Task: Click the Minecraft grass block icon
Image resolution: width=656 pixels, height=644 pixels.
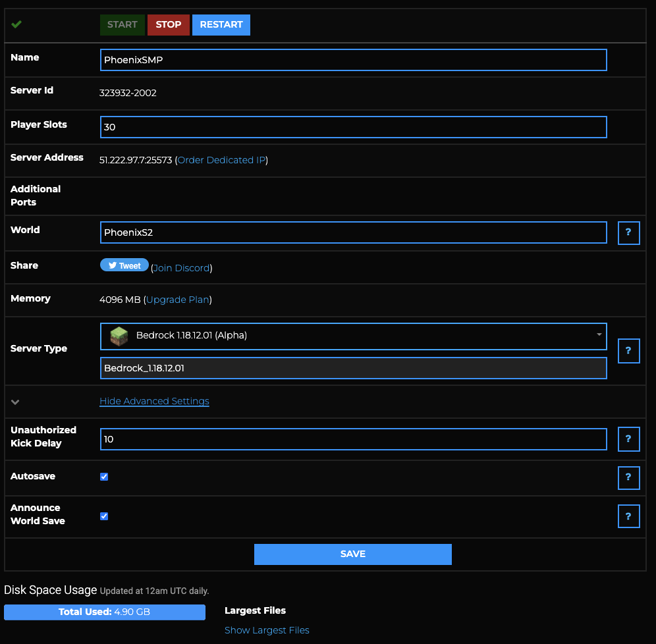Action: (119, 336)
